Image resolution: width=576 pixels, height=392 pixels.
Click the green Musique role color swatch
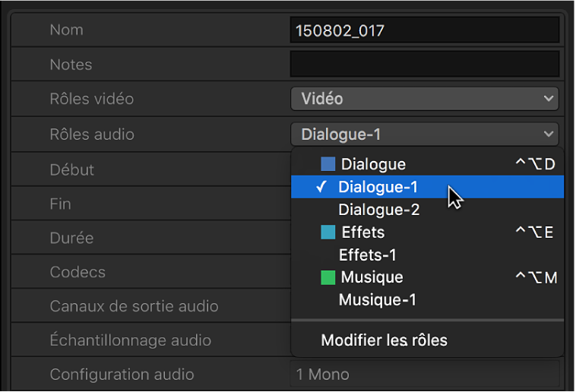(x=328, y=277)
